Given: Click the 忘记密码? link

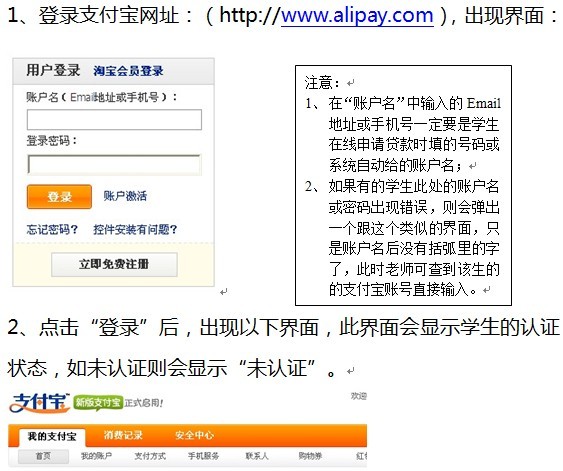Looking at the screenshot, I should [52, 229].
